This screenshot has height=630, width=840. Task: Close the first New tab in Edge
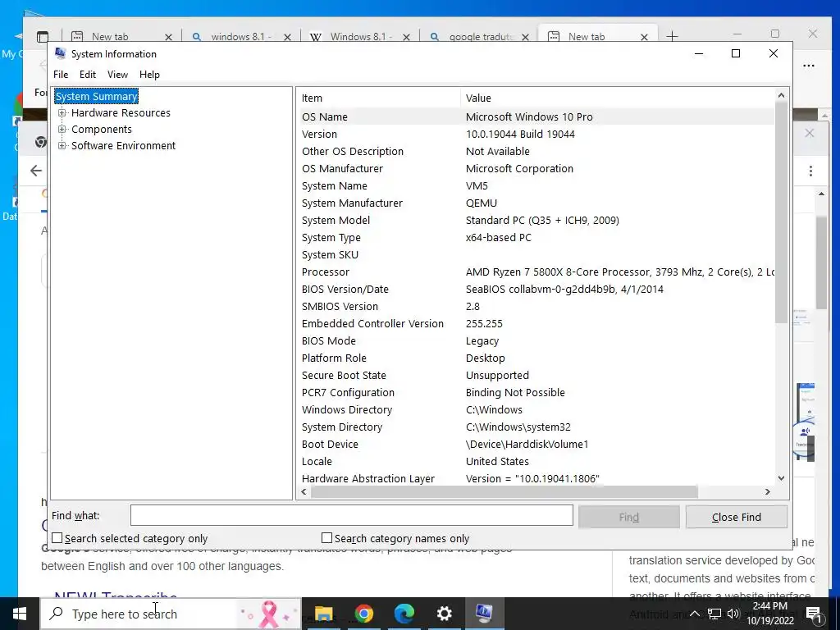click(168, 37)
